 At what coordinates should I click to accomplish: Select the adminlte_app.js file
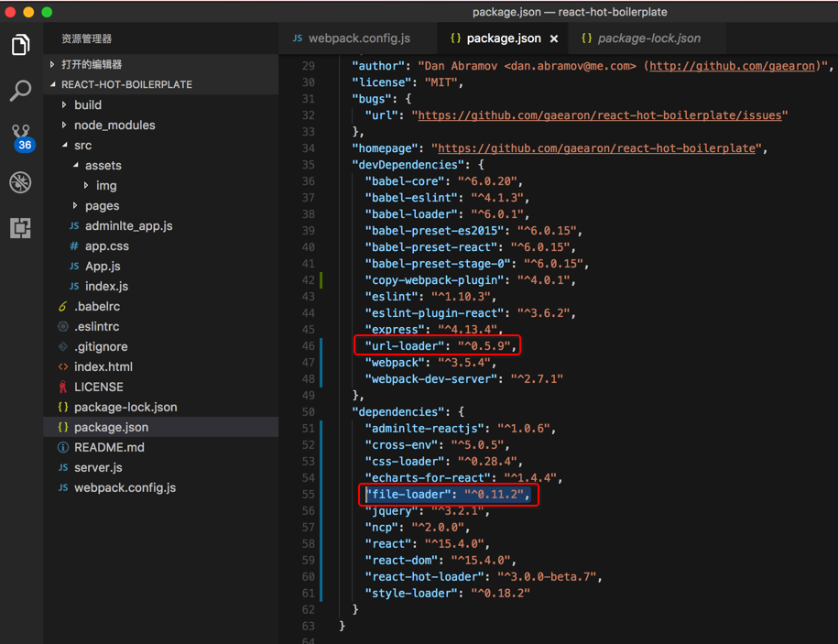(128, 225)
